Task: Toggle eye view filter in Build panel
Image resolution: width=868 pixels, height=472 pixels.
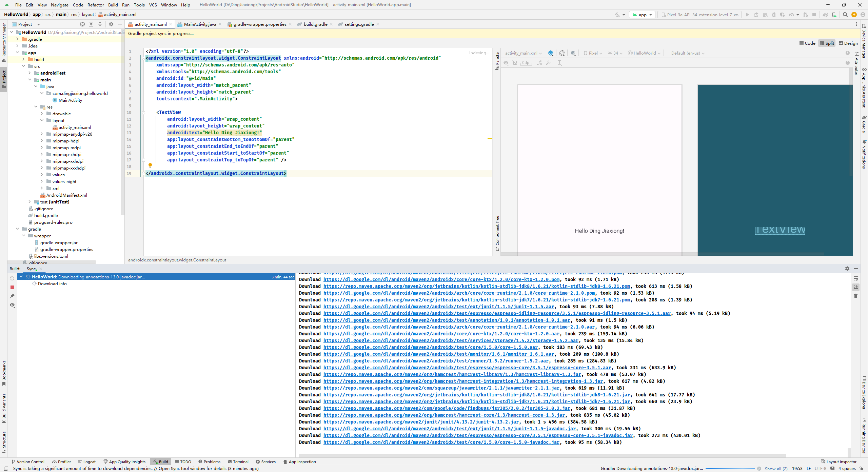Action: pos(12,305)
